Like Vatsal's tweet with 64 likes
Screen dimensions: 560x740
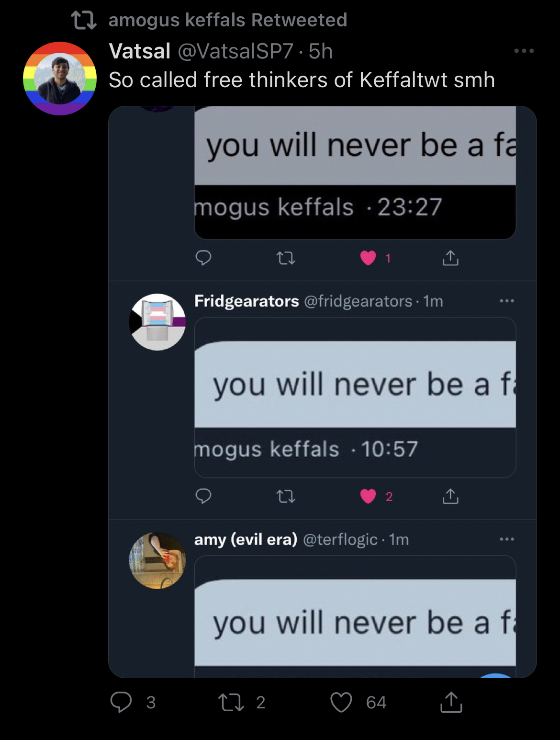(341, 702)
